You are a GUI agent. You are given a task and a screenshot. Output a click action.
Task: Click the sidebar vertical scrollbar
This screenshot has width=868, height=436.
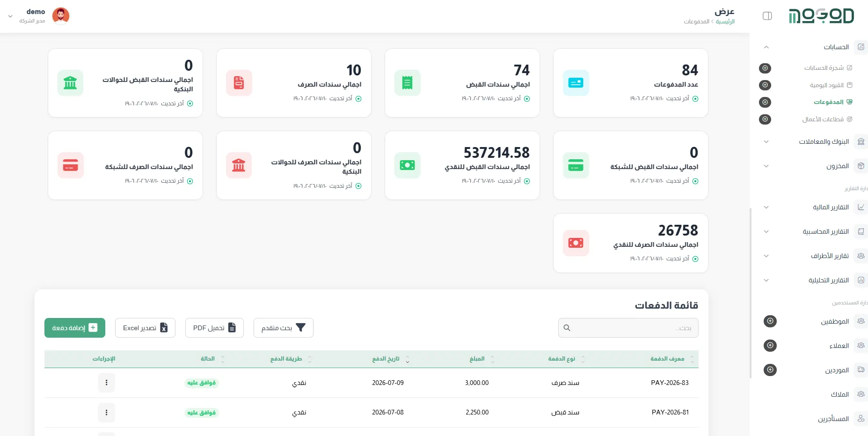pos(751,293)
